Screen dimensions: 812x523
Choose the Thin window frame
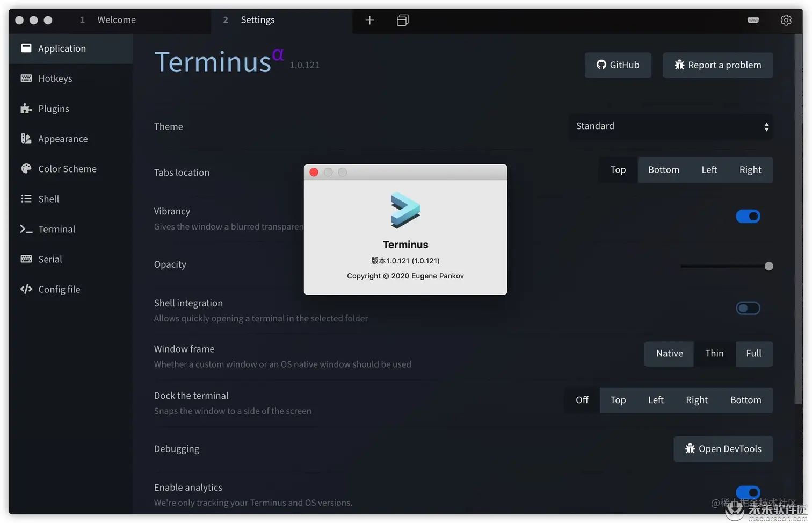point(715,354)
